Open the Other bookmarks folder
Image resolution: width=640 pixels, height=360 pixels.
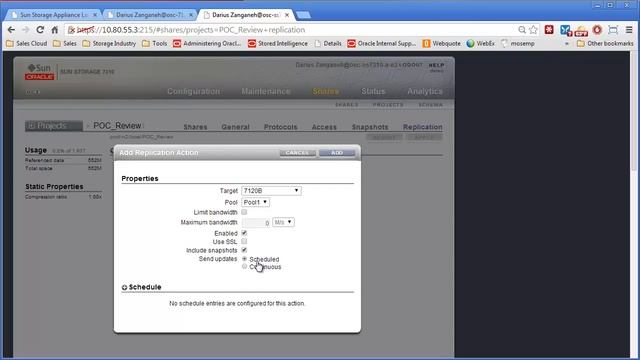(605, 43)
